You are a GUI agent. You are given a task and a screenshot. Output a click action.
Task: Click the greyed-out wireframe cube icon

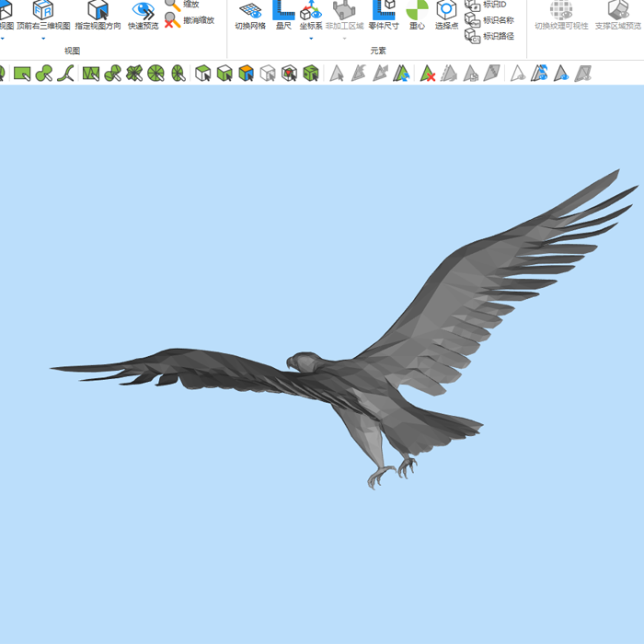tap(268, 74)
